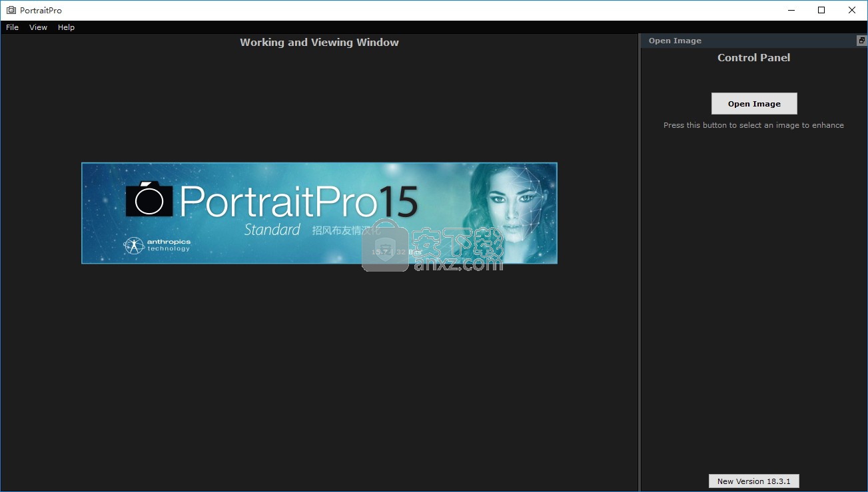Maximize the PortraitPro window

pos(821,10)
